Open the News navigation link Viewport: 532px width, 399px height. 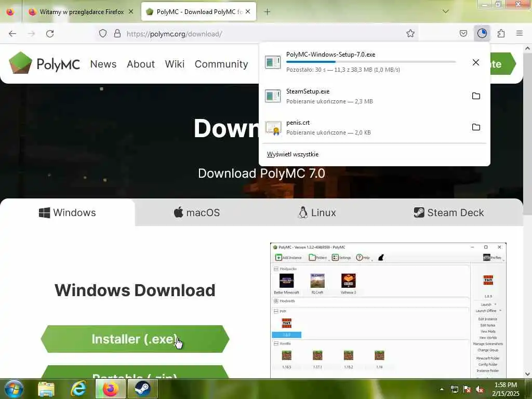(x=103, y=64)
